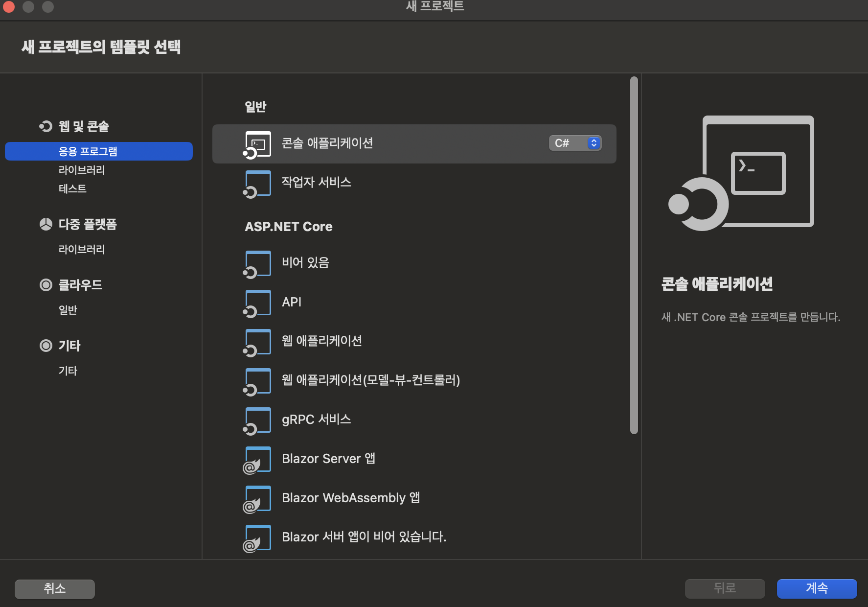Choose the Blazor WebAssembly 앱 template

tap(414, 498)
